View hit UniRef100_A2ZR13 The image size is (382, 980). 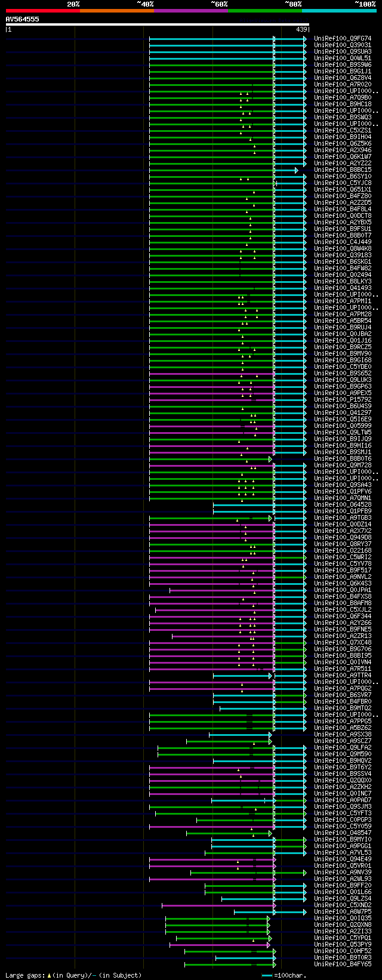click(343, 636)
